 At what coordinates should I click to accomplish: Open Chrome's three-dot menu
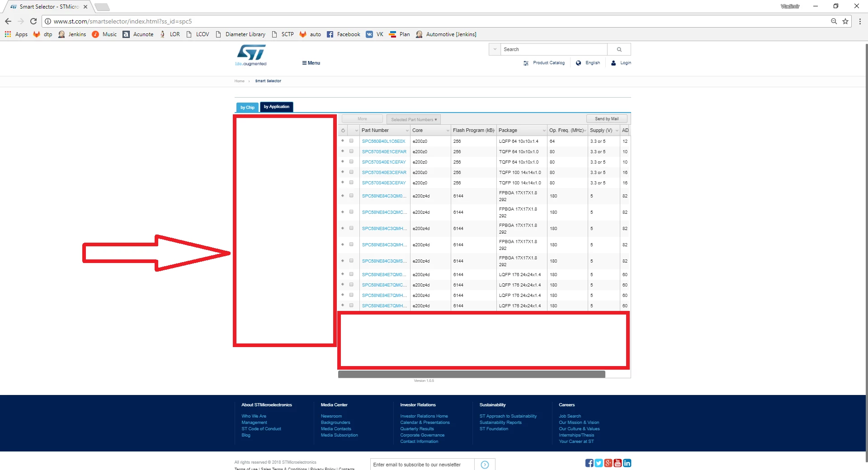[x=860, y=21]
